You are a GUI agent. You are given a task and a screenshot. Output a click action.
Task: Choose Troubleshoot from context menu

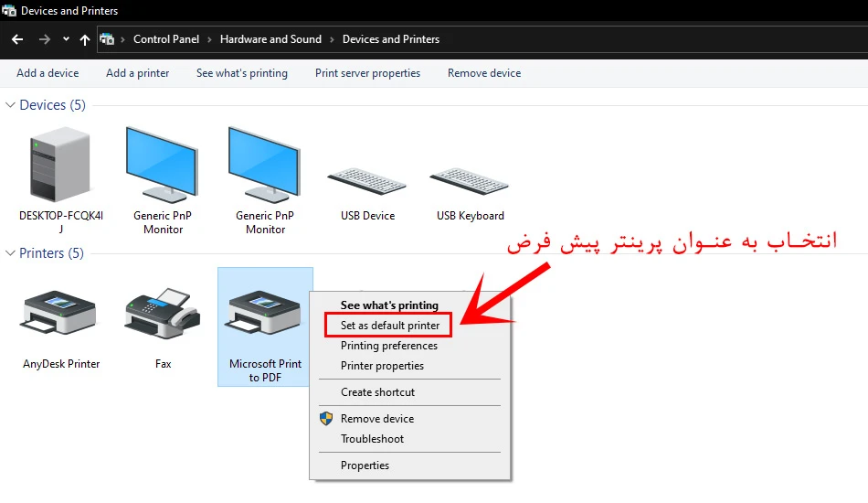[x=372, y=439]
